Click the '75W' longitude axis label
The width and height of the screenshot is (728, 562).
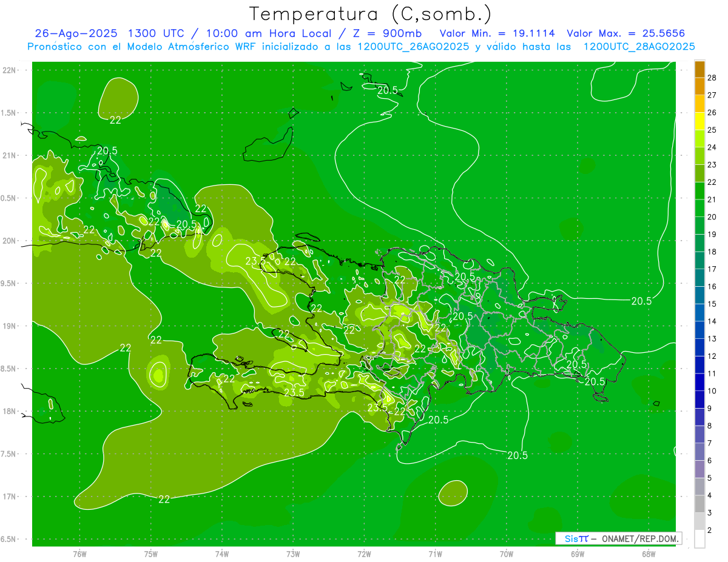(150, 554)
